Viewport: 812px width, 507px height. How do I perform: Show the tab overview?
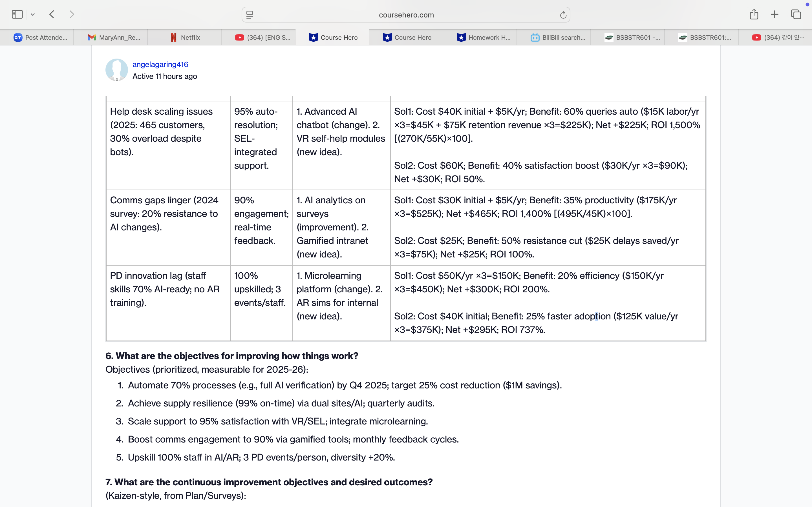coord(796,14)
